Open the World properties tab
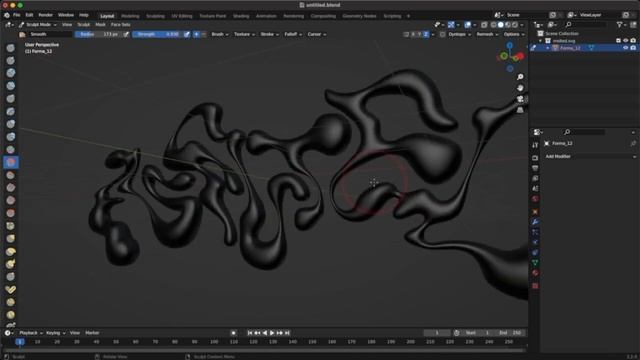640x360 pixels. click(535, 199)
